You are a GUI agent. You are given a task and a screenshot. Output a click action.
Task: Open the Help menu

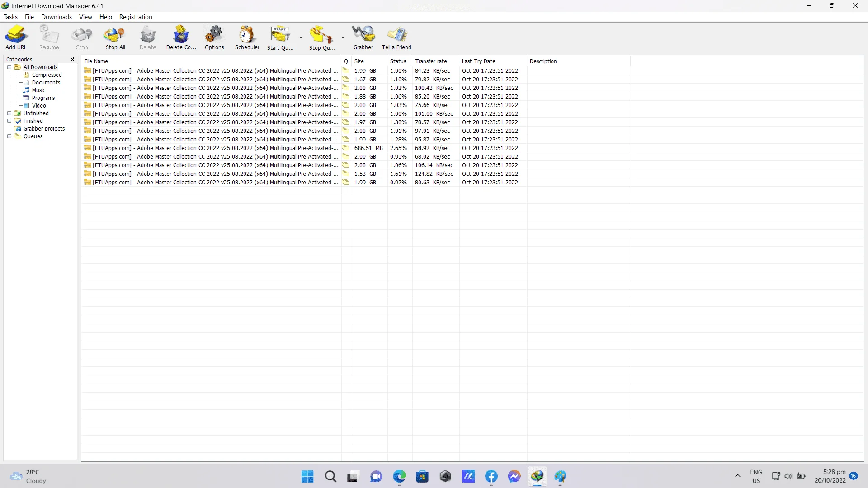coord(106,17)
